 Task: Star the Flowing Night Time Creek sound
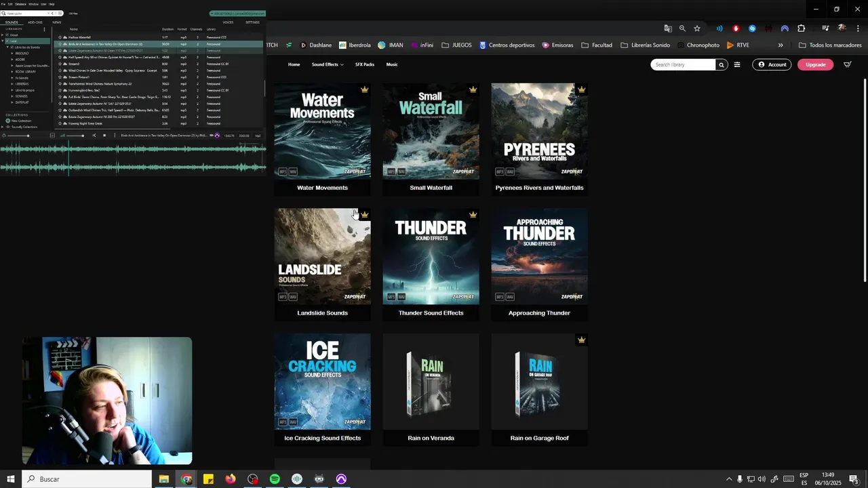60,123
